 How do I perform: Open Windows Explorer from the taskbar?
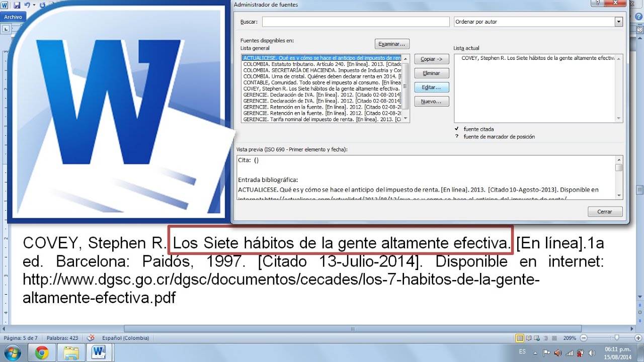[71, 352]
